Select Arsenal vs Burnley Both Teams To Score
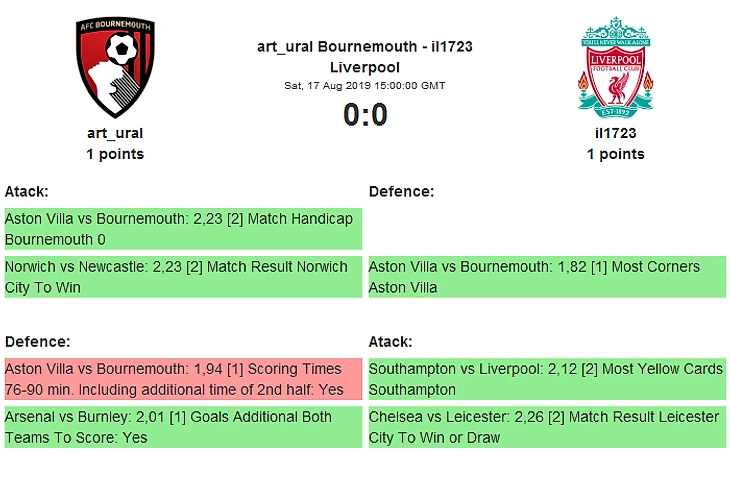Image resolution: width=730 pixels, height=480 pixels. [183, 427]
